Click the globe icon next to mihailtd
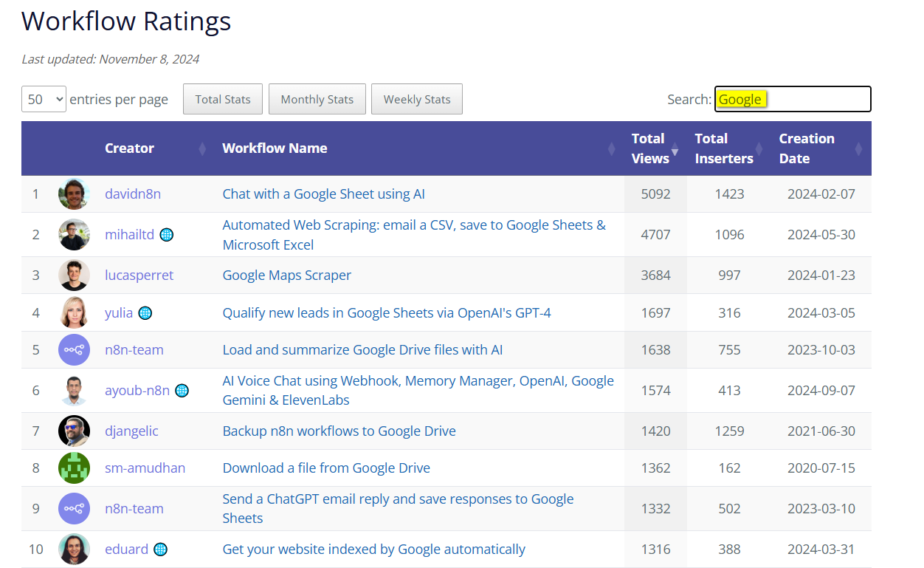 pyautogui.click(x=167, y=235)
